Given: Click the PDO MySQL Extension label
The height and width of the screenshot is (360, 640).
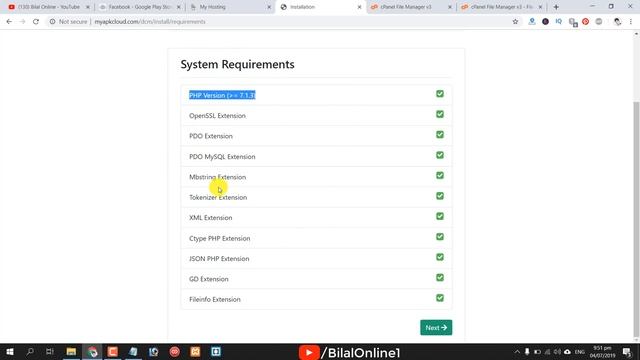Looking at the screenshot, I should 222,156.
